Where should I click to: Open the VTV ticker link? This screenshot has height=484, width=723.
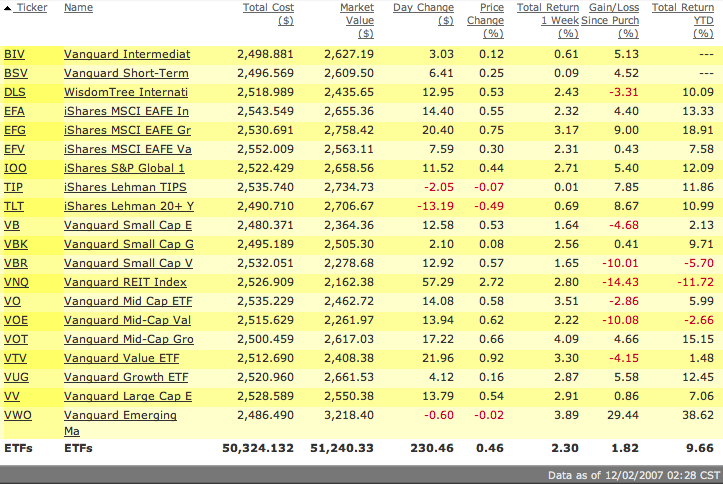click(x=15, y=358)
